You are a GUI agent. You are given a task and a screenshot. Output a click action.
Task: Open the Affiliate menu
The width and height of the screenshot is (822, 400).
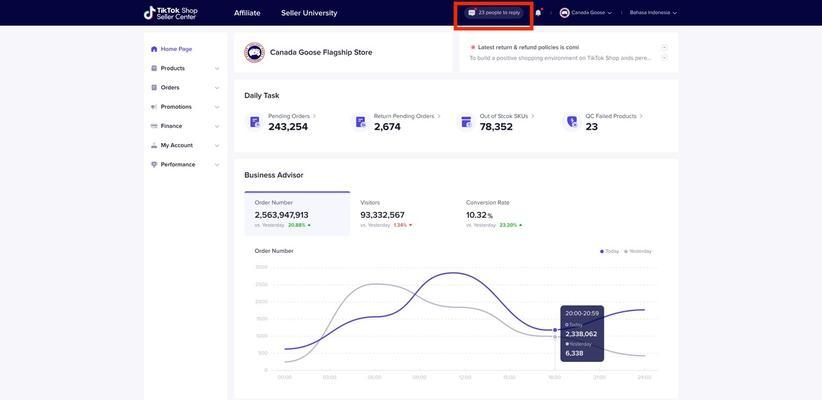[x=247, y=13]
